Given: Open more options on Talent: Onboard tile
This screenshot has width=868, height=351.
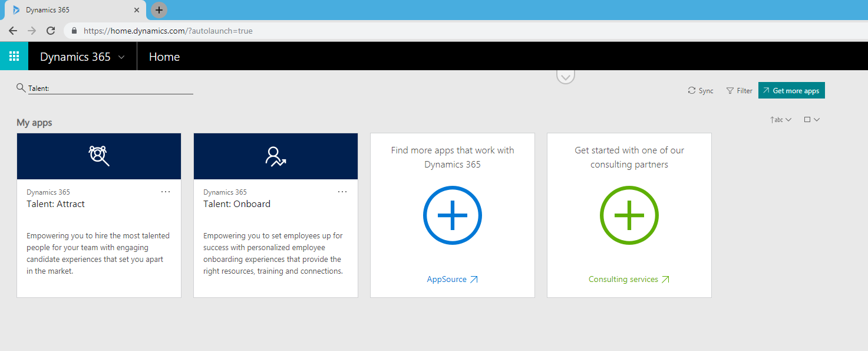Looking at the screenshot, I should (342, 192).
